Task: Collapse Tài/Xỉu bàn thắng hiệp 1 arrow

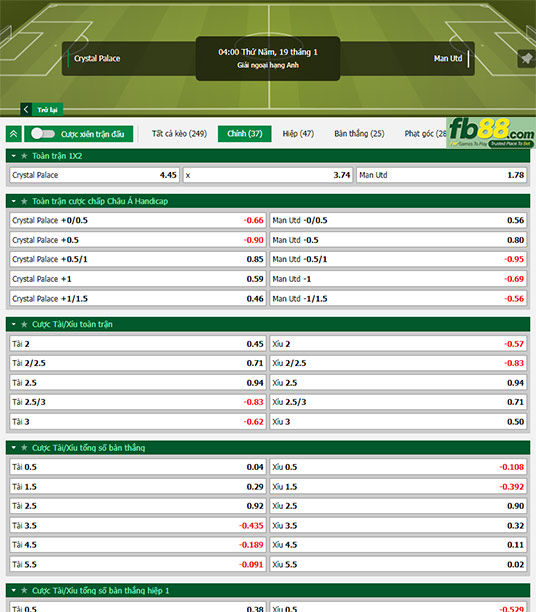Action: [x=14, y=591]
